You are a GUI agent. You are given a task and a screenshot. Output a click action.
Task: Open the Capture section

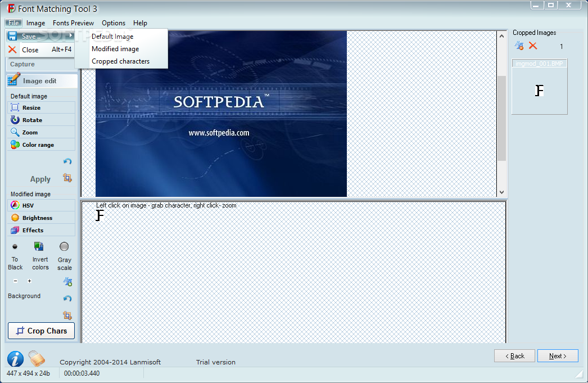pyautogui.click(x=42, y=64)
